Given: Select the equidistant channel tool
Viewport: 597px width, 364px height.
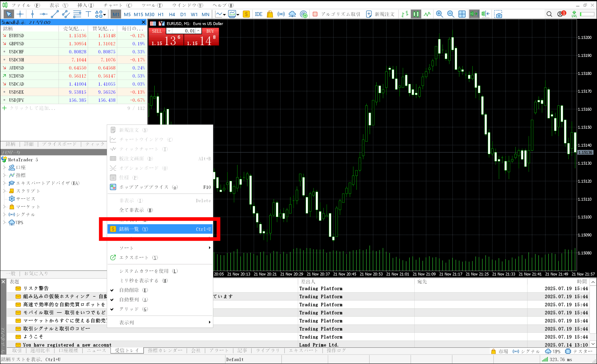Looking at the screenshot, I should pyautogui.click(x=66, y=14).
